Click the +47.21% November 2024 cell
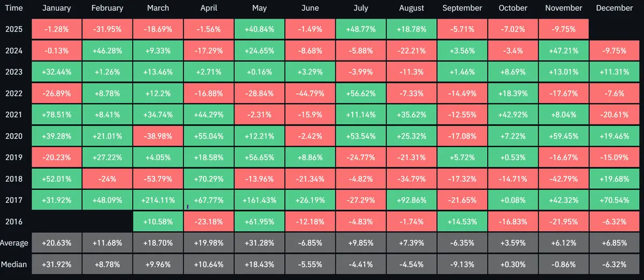 pyautogui.click(x=563, y=50)
